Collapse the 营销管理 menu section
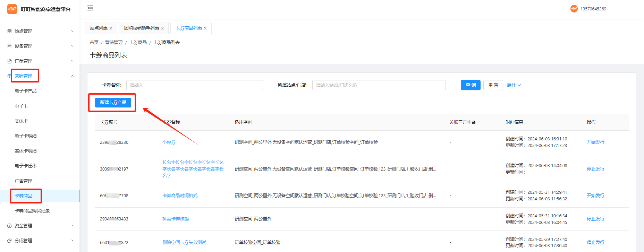The height and width of the screenshot is (252, 644). [40, 76]
